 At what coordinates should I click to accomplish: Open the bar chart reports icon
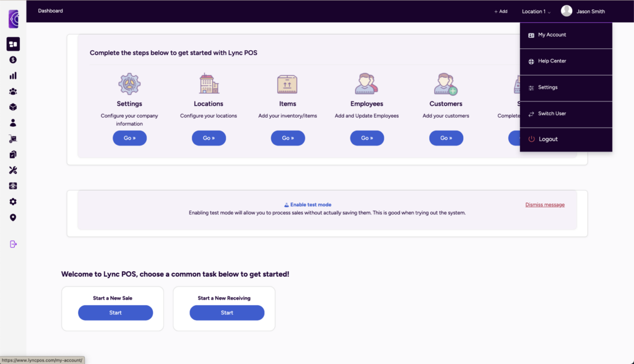coord(13,76)
